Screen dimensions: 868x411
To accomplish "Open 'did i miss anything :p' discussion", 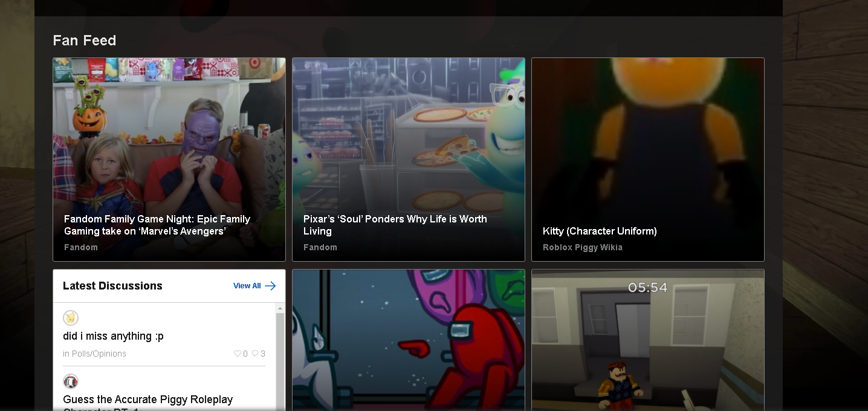I will 113,336.
